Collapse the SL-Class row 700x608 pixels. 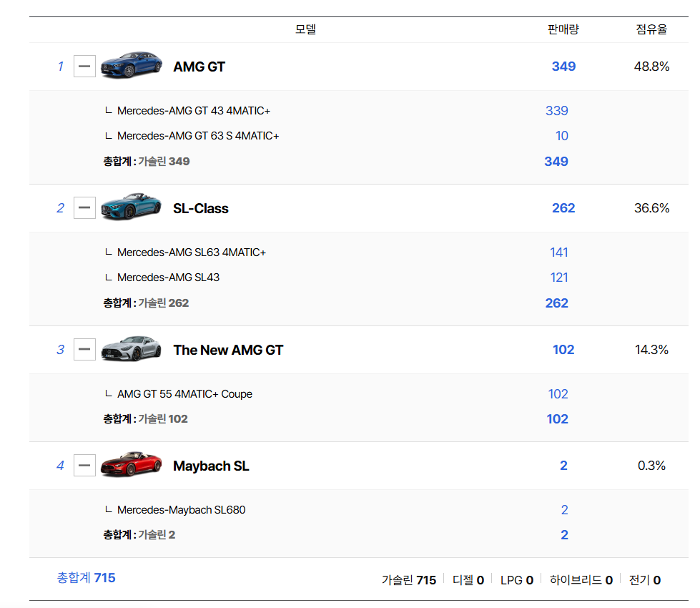pyautogui.click(x=84, y=207)
